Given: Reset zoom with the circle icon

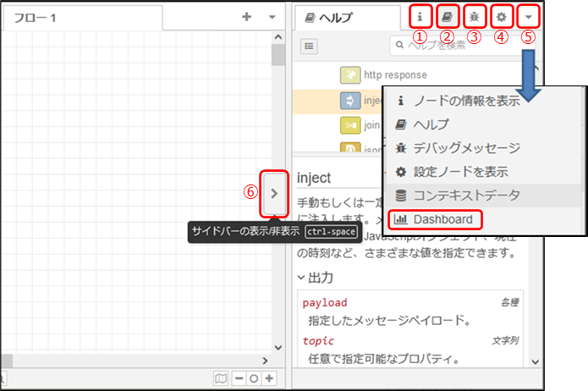Looking at the screenshot, I should 254,378.
